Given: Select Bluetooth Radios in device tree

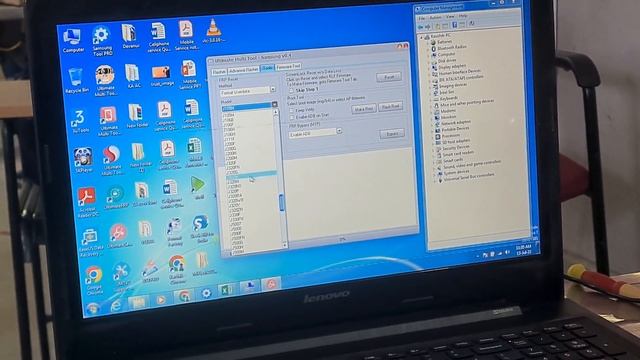Looking at the screenshot, I should click(x=452, y=48).
